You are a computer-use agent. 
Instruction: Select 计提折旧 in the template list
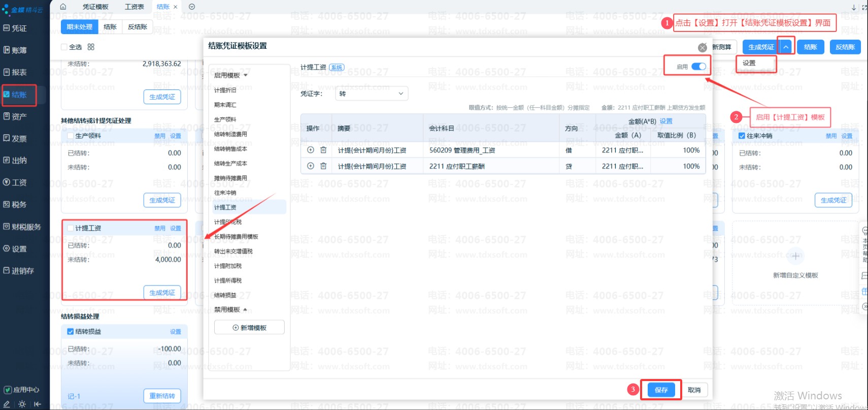click(x=225, y=90)
